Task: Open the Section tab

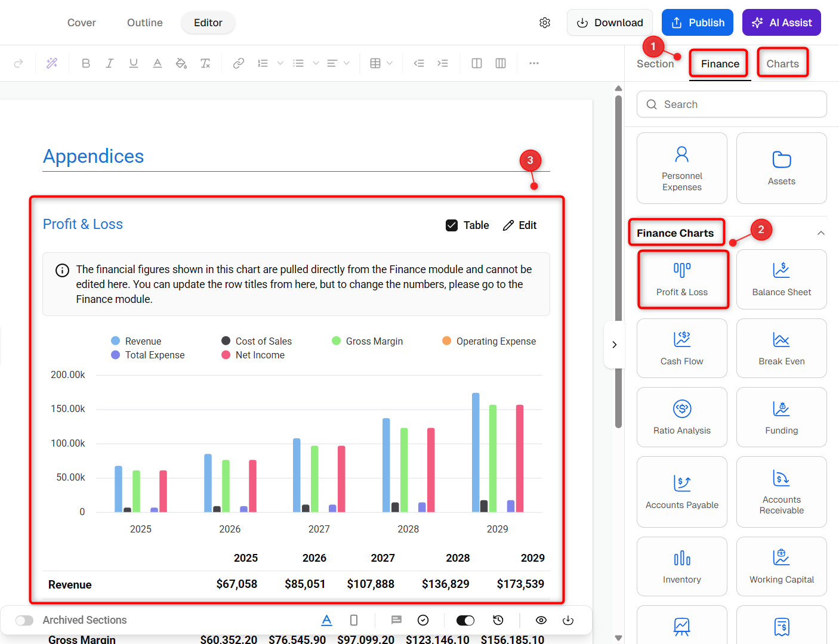Action: point(655,64)
